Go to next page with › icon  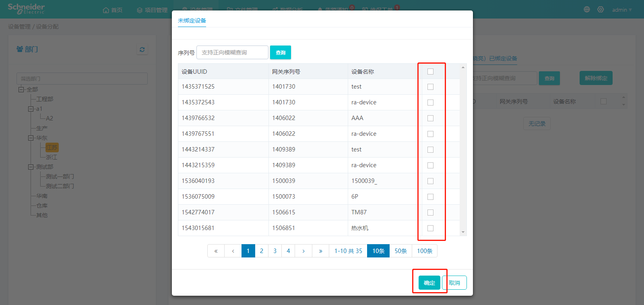[303, 251]
